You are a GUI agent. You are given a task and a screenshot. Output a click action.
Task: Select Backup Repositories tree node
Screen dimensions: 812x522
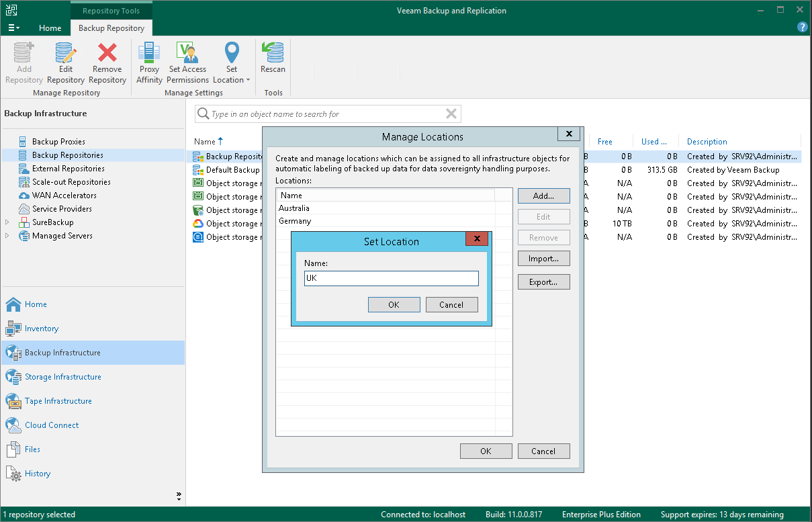pyautogui.click(x=67, y=155)
